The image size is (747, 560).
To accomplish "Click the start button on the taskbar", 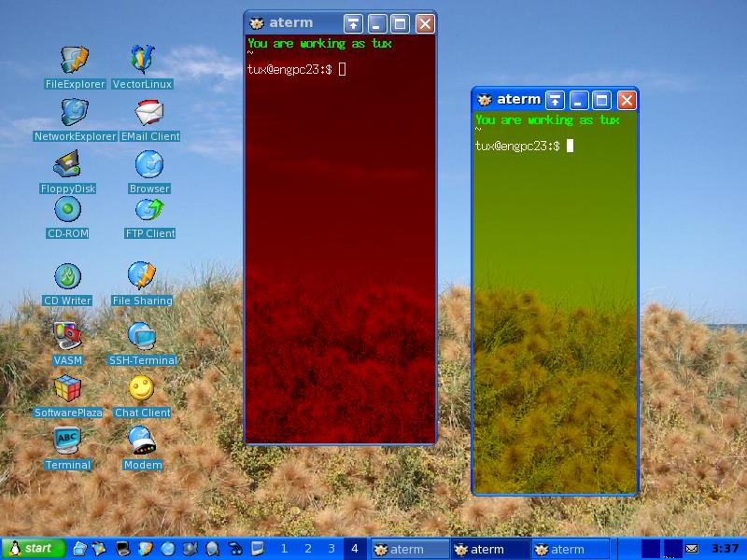I will click(33, 549).
